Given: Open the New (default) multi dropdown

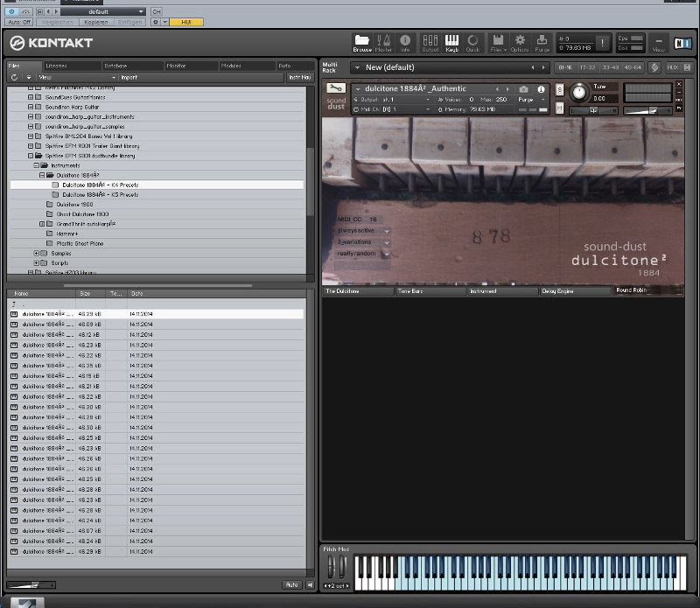Looking at the screenshot, I should [x=450, y=67].
